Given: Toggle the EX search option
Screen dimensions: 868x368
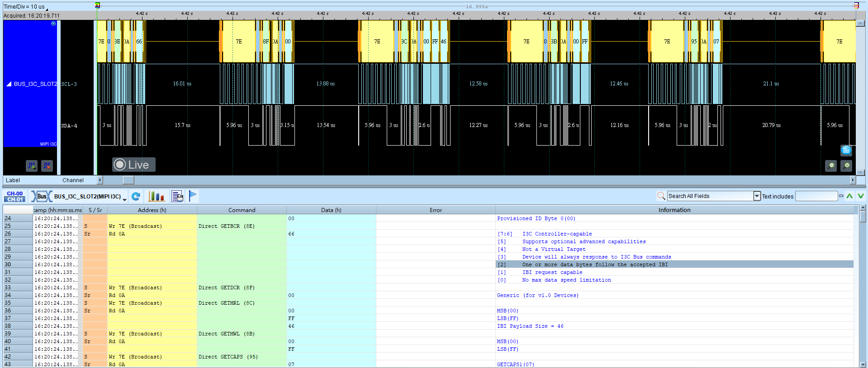Looking at the screenshot, I should coord(841,196).
